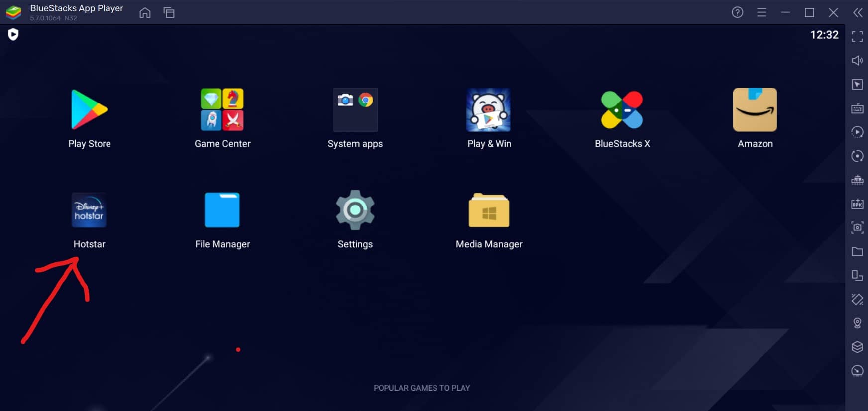Click the cursor lock icon in sidebar
This screenshot has height=411, width=868.
(x=857, y=84)
